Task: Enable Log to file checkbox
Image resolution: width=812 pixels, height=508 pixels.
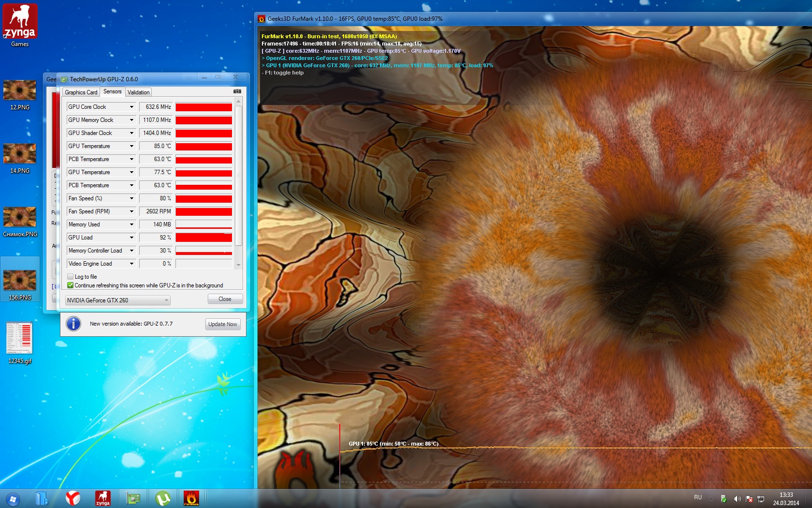Action: pyautogui.click(x=71, y=277)
